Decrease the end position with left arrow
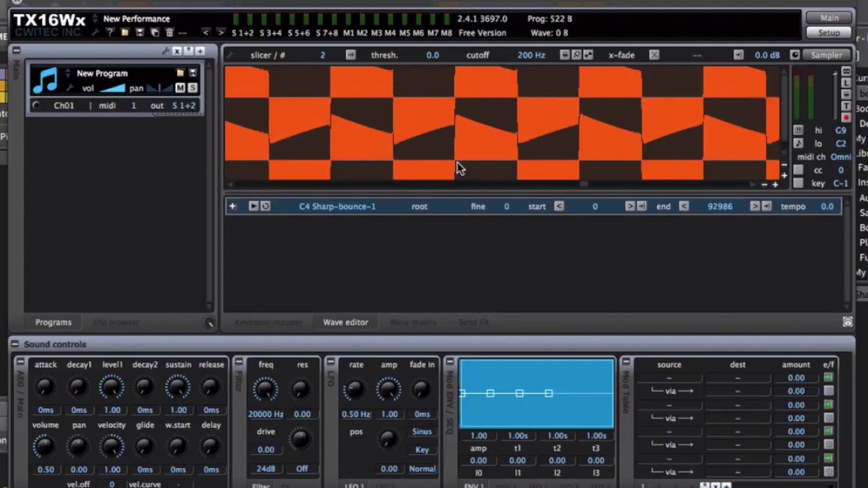 684,206
